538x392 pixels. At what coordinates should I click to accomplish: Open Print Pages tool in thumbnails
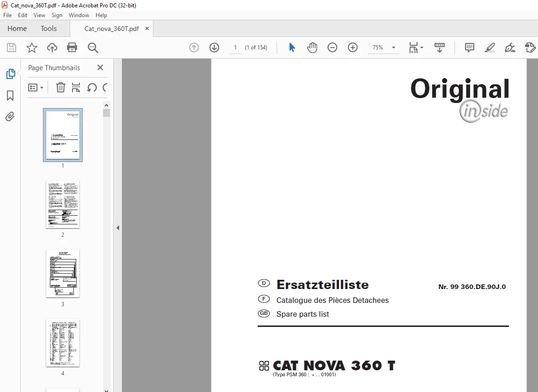tap(76, 87)
